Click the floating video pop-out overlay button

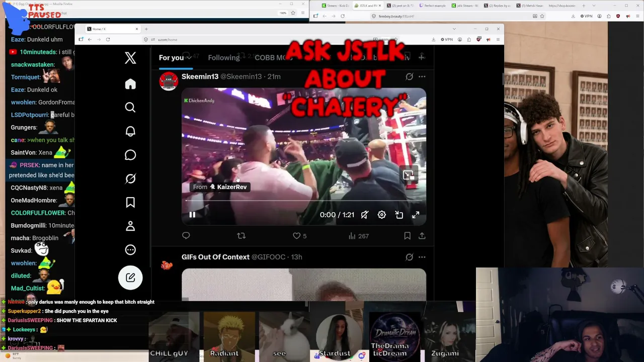pyautogui.click(x=408, y=175)
